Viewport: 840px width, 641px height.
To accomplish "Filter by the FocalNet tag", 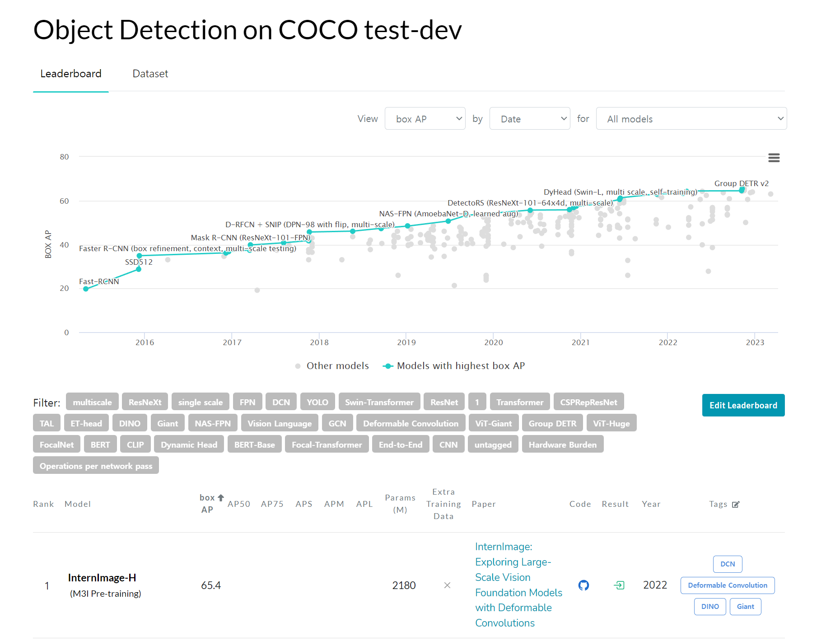I will 56,444.
